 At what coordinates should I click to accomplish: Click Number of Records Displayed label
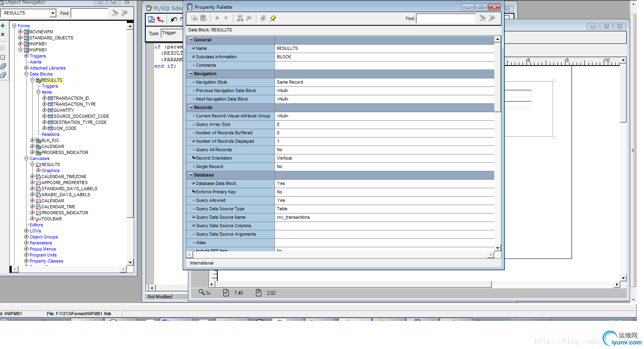pos(225,141)
